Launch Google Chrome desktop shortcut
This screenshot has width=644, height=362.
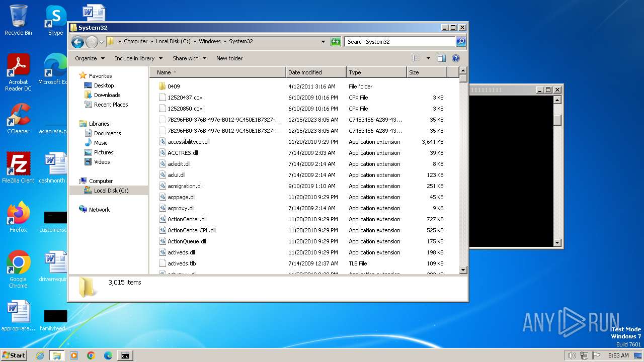coord(18,269)
